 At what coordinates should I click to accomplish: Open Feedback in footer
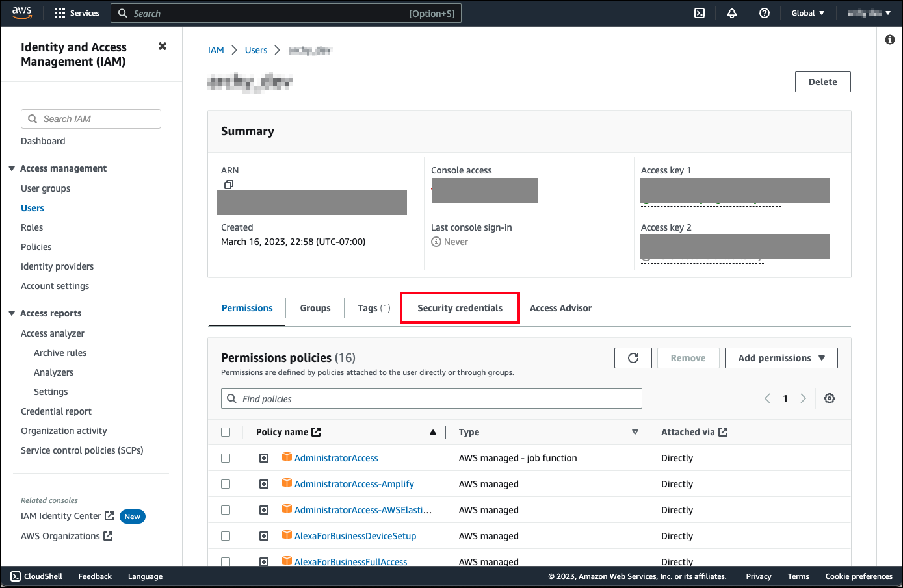(x=95, y=576)
